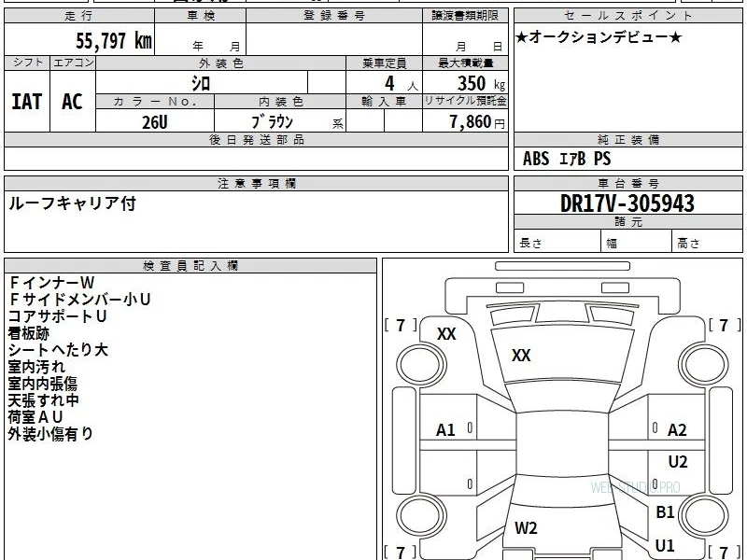The width and height of the screenshot is (747, 560).
Task: Click the color code 26U
Action: click(155, 122)
